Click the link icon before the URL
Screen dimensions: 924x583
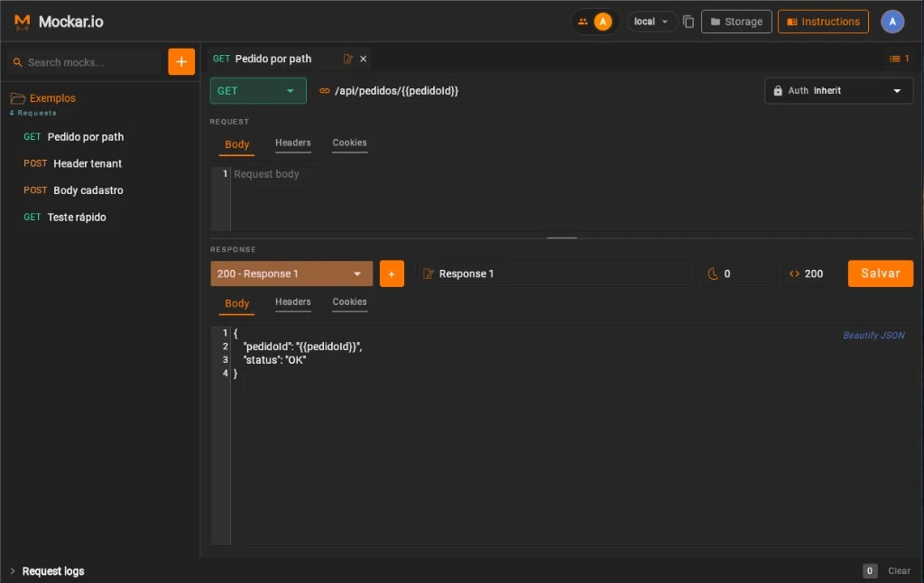324,91
